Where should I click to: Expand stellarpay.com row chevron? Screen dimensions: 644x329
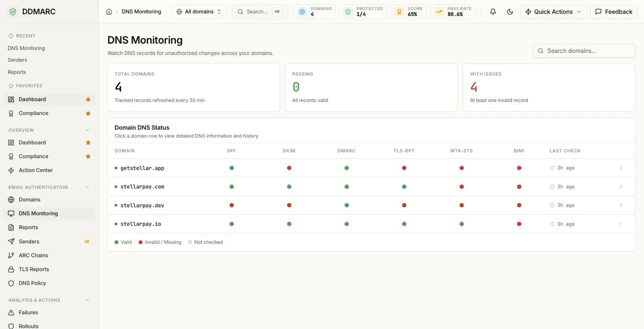pyautogui.click(x=621, y=187)
